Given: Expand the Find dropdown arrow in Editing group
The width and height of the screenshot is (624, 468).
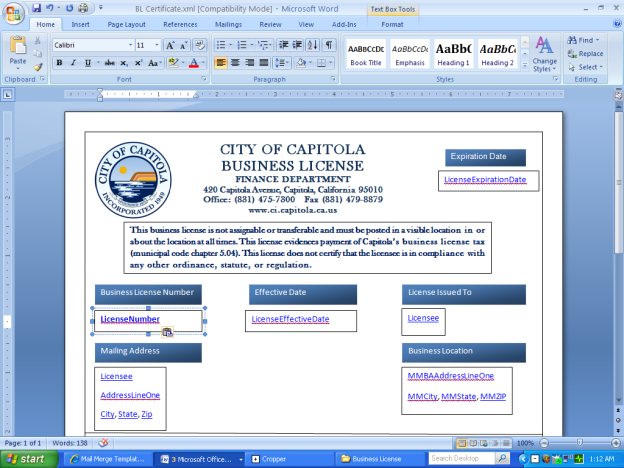Looking at the screenshot, I should click(x=598, y=40).
